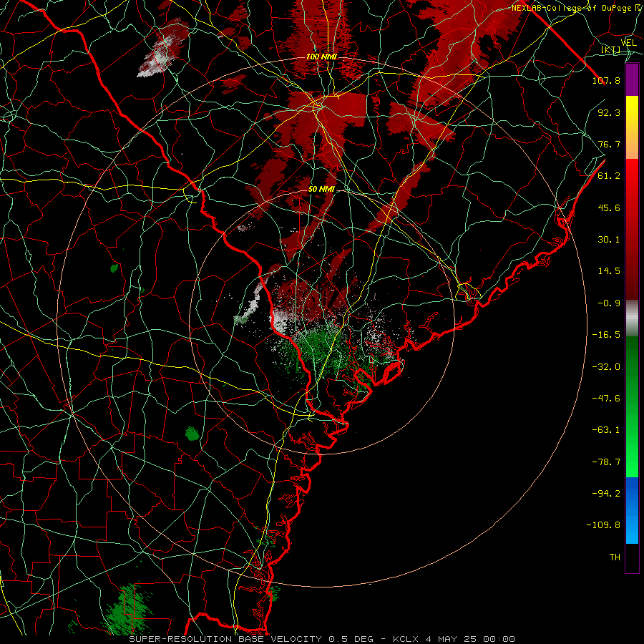The height and width of the screenshot is (644, 644).
Task: Click the VEL scale title
Action: point(628,43)
